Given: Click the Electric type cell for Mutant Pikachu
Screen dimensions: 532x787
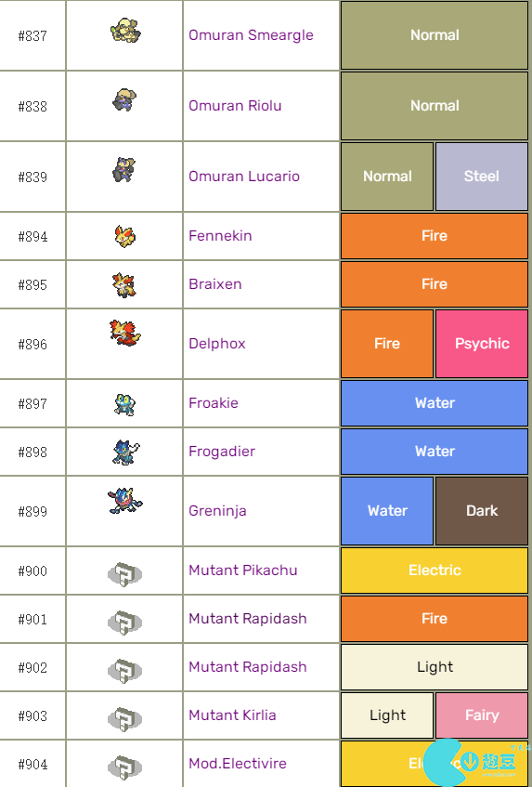Looking at the screenshot, I should (435, 571).
